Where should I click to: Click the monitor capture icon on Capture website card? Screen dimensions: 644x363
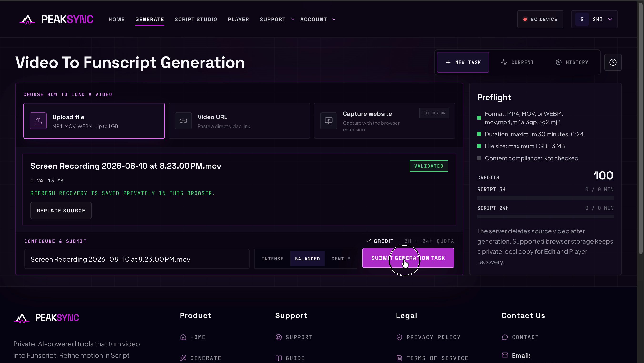pos(328,121)
